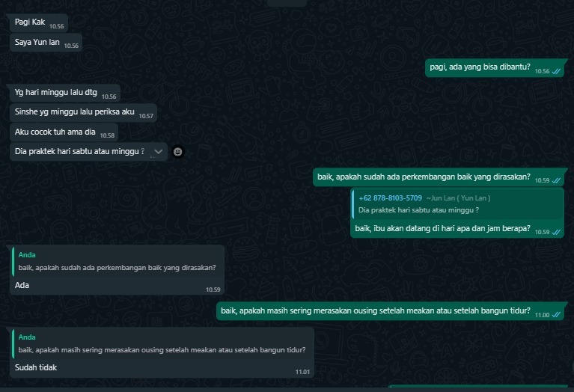Select the 'Aku cocok tuh ama dia' message
The width and height of the screenshot is (574, 392).
pos(64,132)
